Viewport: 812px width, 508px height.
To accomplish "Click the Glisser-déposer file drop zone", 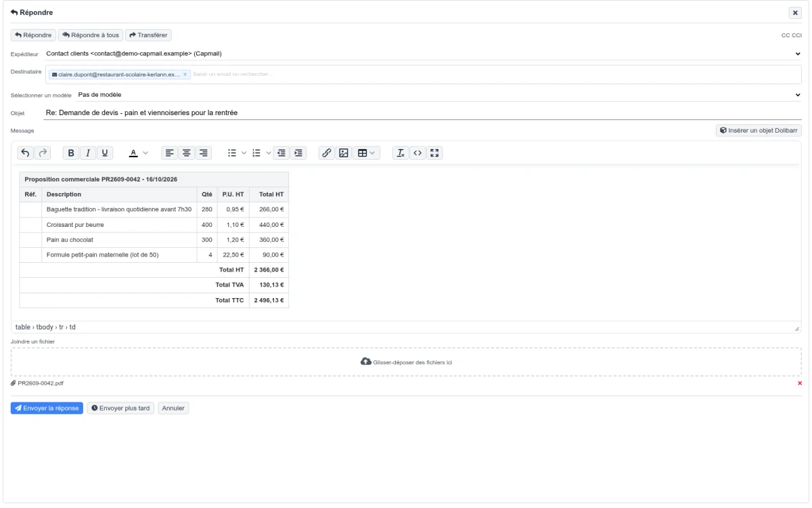I will click(x=406, y=362).
